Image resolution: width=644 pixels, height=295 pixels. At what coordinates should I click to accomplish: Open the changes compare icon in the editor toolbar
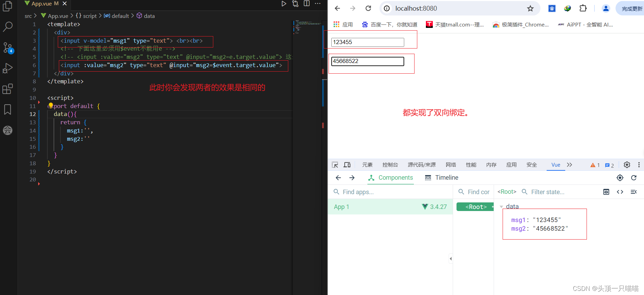tap(295, 3)
